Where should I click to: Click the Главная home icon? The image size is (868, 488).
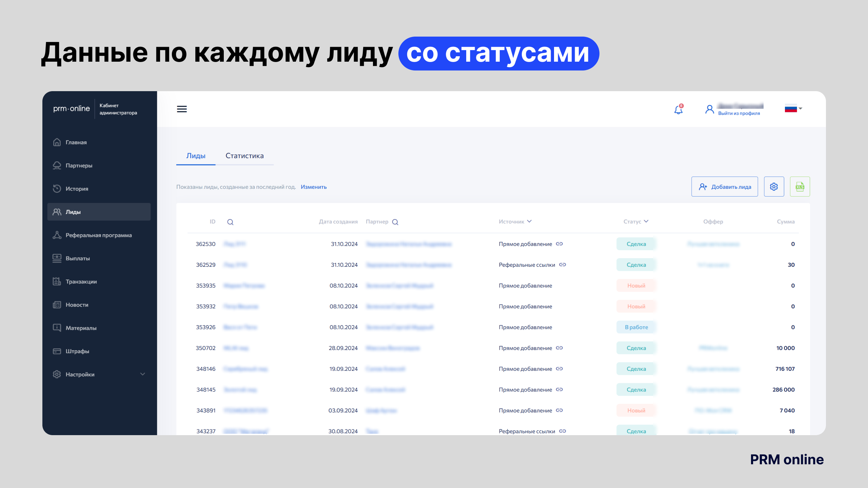click(57, 142)
